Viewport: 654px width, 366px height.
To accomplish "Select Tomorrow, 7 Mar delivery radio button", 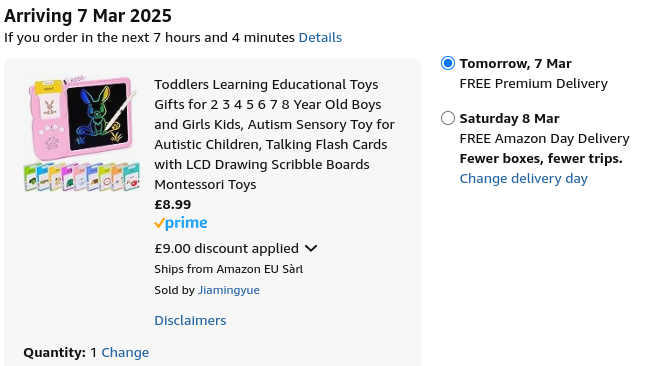I will click(x=448, y=63).
